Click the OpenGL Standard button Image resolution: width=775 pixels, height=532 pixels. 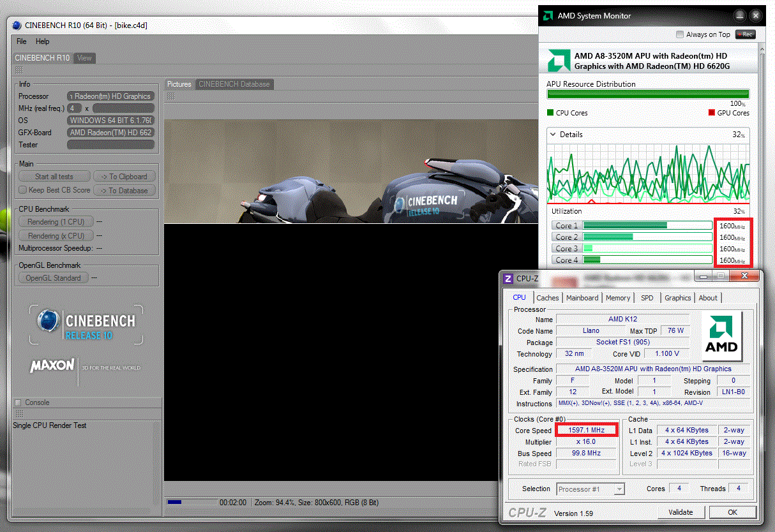[54, 278]
